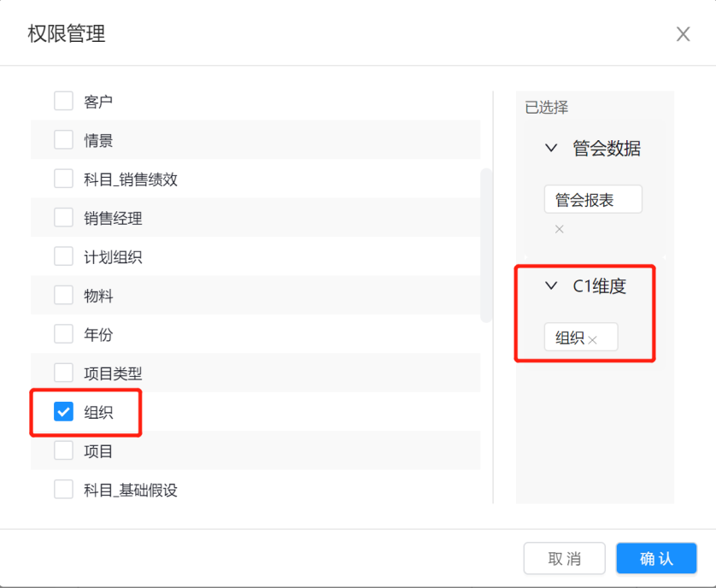Click the 确认 button

[x=656, y=559]
